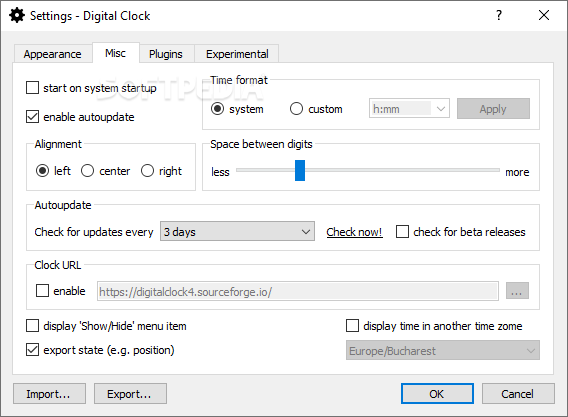Open the Plugins tab
Image resolution: width=568 pixels, height=417 pixels.
pos(166,54)
